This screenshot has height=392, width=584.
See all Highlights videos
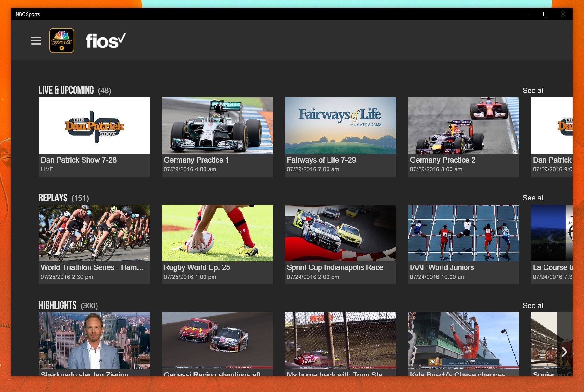pos(533,305)
